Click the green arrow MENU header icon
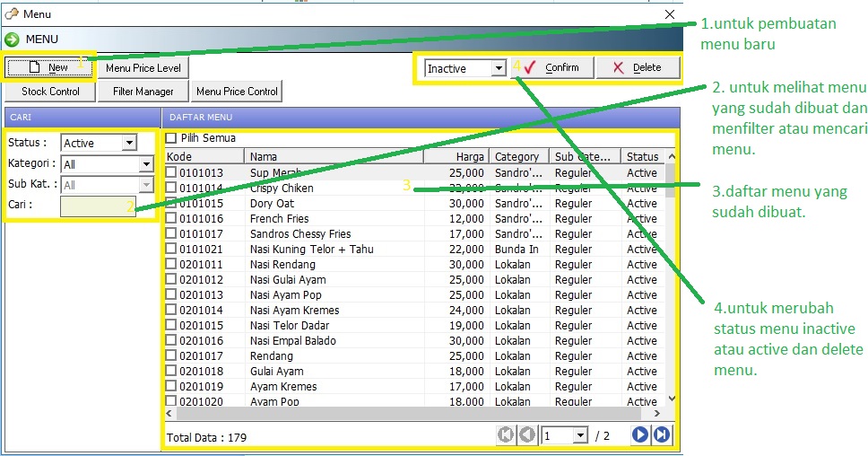Image resolution: width=868 pixels, height=456 pixels. click(x=13, y=39)
